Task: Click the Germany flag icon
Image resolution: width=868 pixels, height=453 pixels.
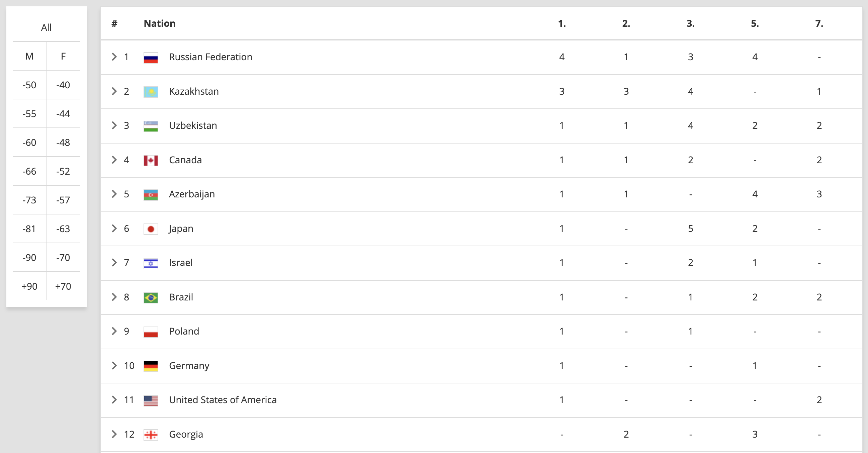Action: point(151,366)
